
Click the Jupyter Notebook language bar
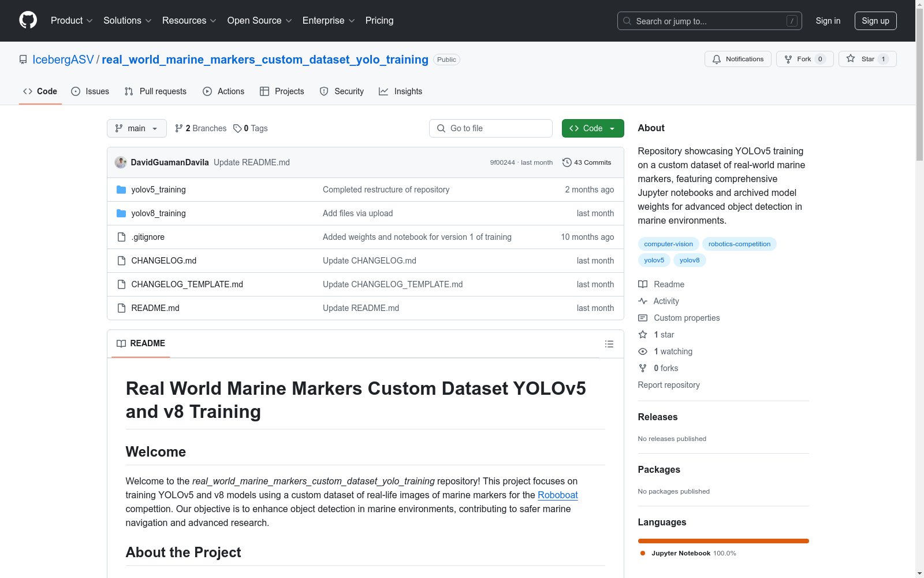point(724,541)
